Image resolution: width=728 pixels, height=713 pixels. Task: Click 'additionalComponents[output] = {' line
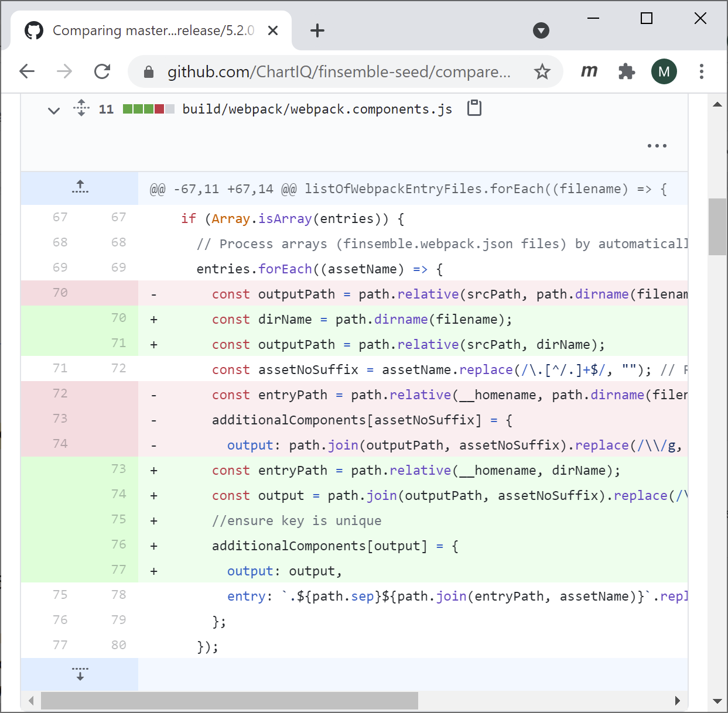coord(335,546)
